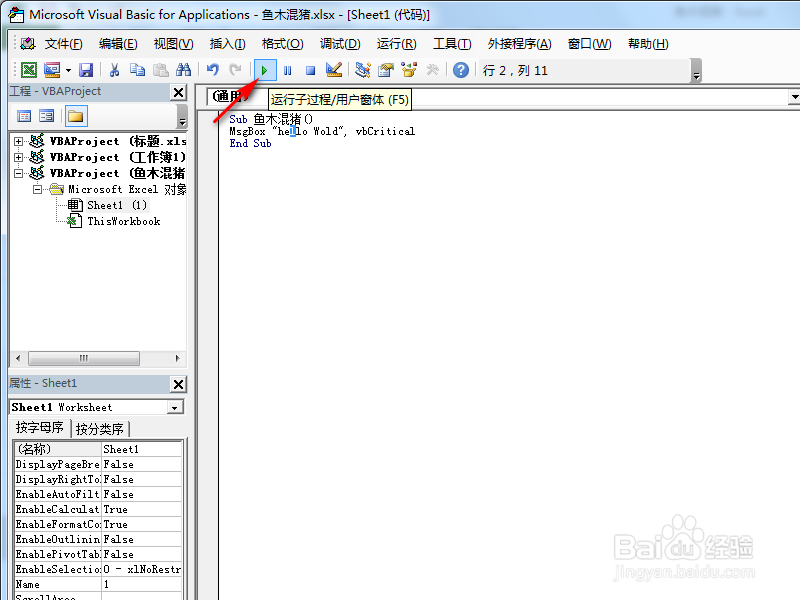Open the 调试(D) menu
The height and width of the screenshot is (600, 800).
[340, 44]
